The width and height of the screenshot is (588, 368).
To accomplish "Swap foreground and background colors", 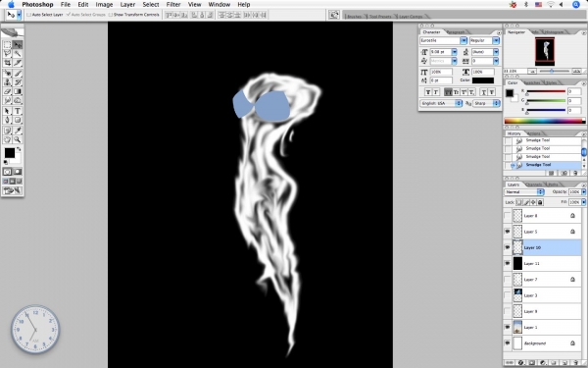I will pyautogui.click(x=19, y=149).
